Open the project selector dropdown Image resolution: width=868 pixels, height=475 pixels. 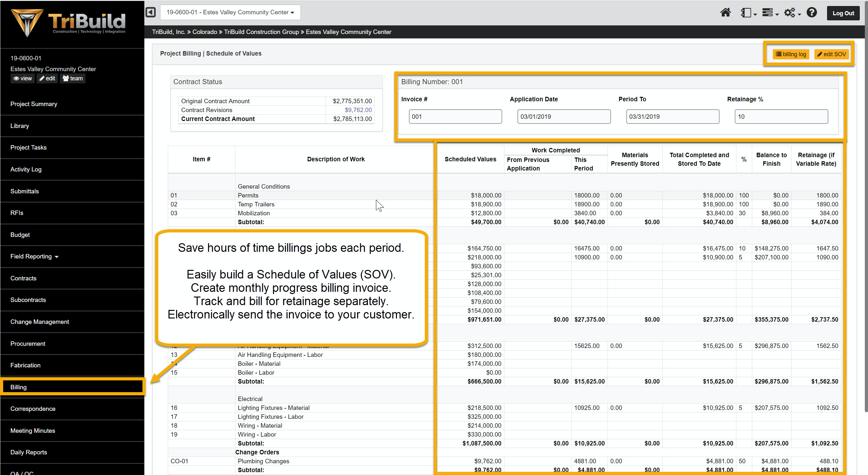(x=230, y=12)
